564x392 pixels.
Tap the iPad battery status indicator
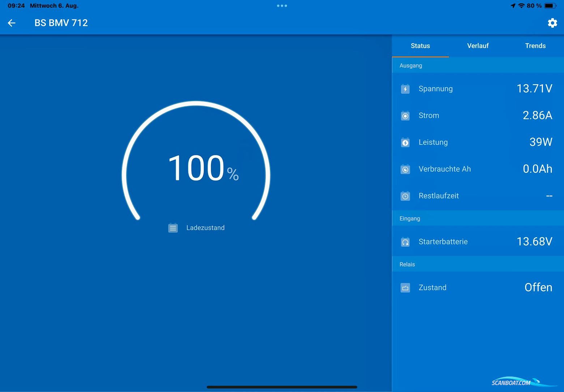(x=550, y=6)
